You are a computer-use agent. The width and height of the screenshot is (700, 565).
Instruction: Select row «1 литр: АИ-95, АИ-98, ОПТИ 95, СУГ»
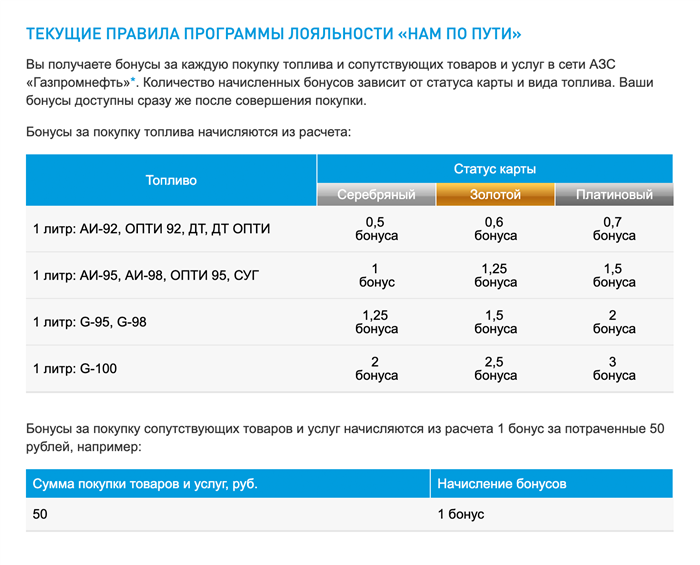click(350, 275)
